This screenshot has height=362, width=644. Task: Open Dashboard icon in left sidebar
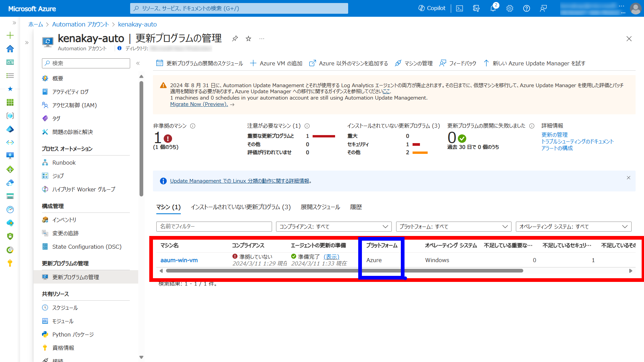pos(10,62)
